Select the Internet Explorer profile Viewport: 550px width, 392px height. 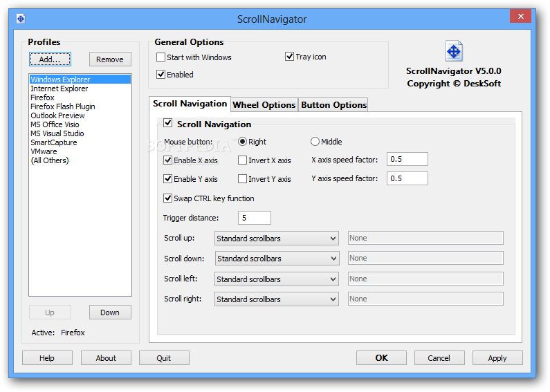(80, 88)
